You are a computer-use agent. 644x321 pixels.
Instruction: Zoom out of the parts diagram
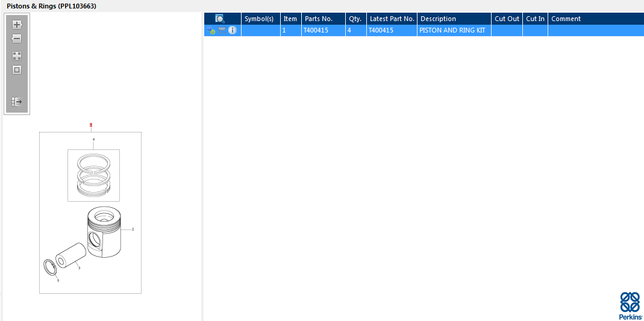point(16,39)
